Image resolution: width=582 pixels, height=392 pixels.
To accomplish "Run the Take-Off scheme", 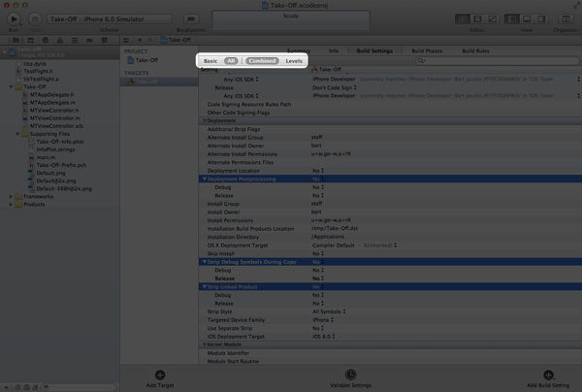I will 14,19.
